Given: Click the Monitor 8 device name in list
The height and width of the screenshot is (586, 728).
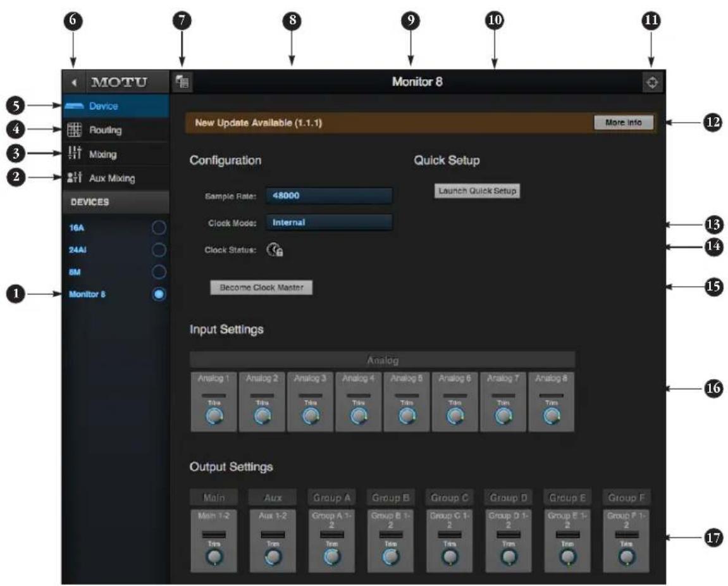Looking at the screenshot, I should (87, 294).
